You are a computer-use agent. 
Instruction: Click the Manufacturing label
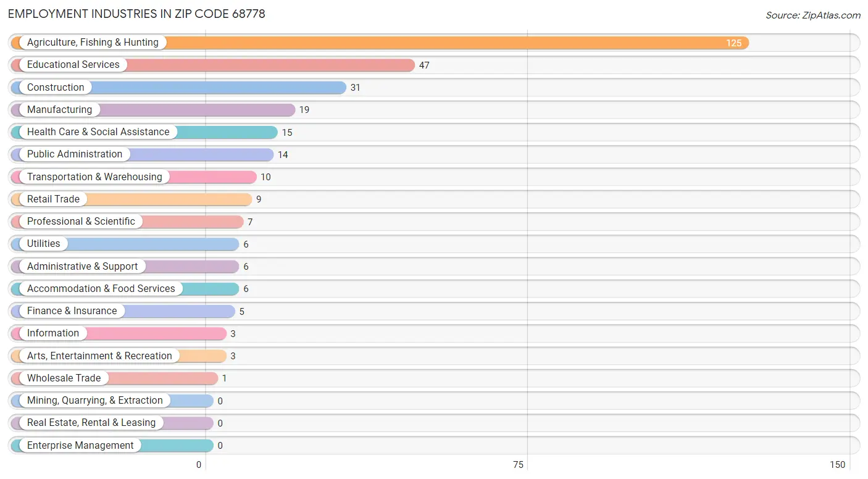click(59, 110)
